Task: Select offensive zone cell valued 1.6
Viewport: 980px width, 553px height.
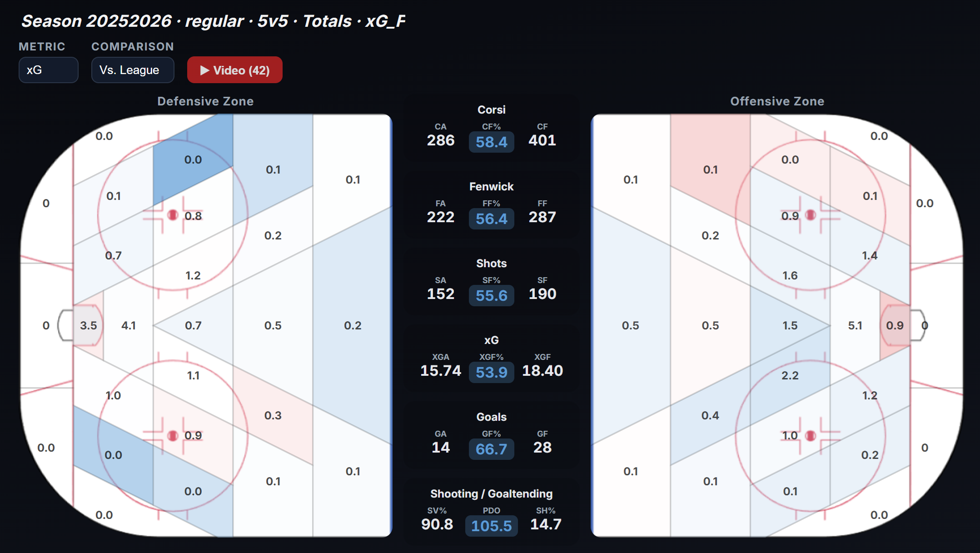Action: pyautogui.click(x=790, y=275)
